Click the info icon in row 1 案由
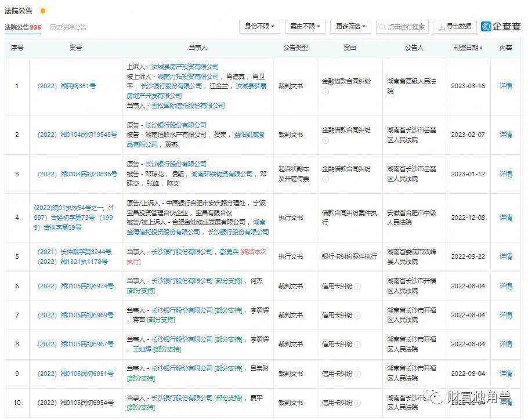The height and width of the screenshot is (420, 528). 326,92
